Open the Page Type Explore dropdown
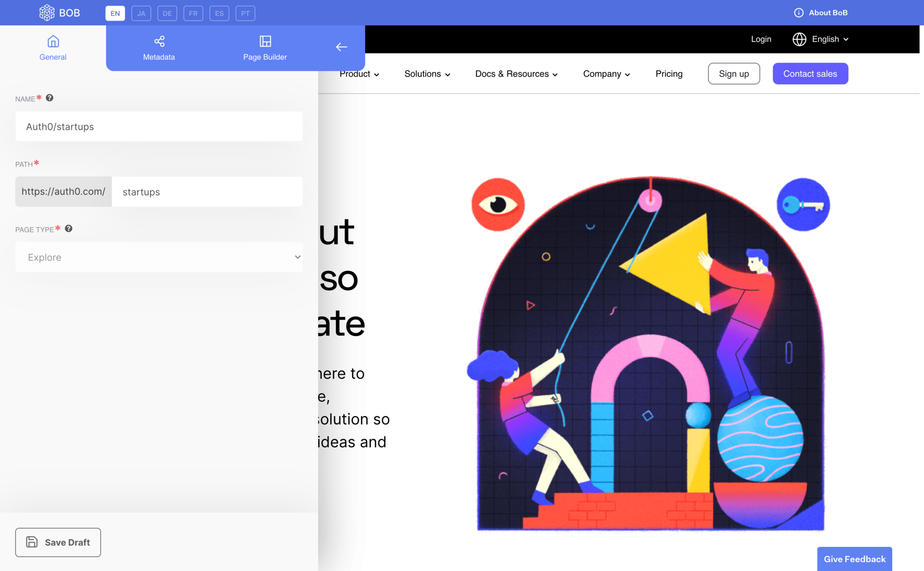The height and width of the screenshot is (571, 924). [x=159, y=257]
